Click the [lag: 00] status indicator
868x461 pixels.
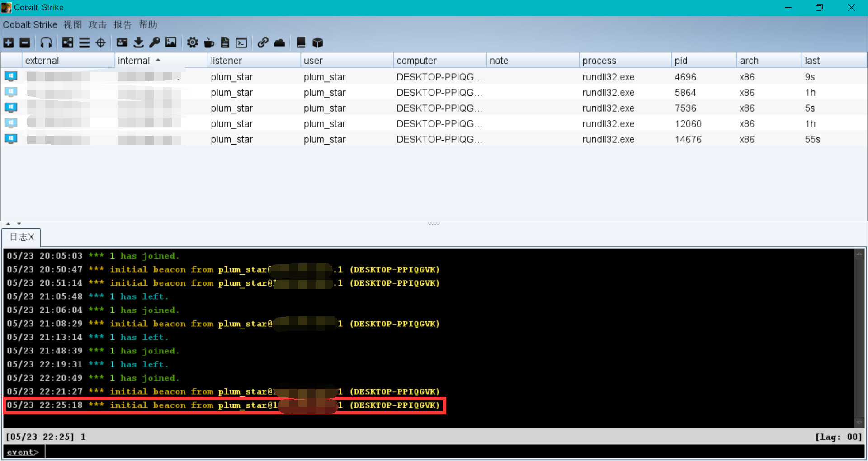839,437
